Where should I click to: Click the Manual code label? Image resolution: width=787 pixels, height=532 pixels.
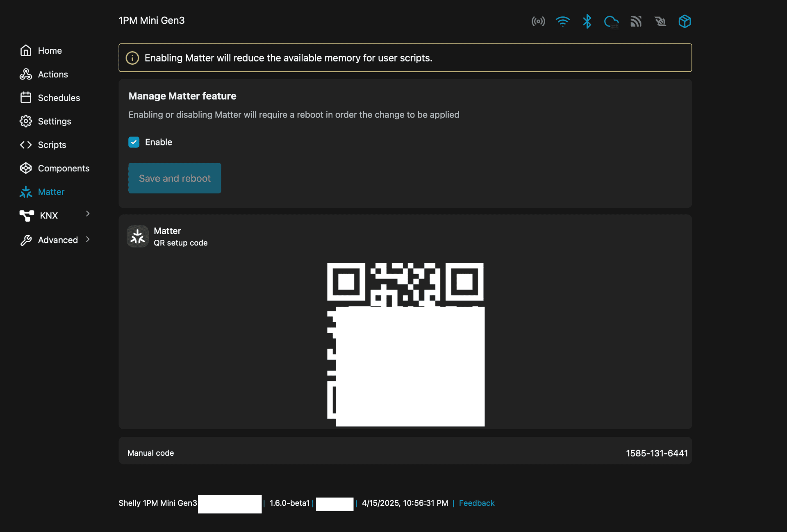(x=150, y=453)
